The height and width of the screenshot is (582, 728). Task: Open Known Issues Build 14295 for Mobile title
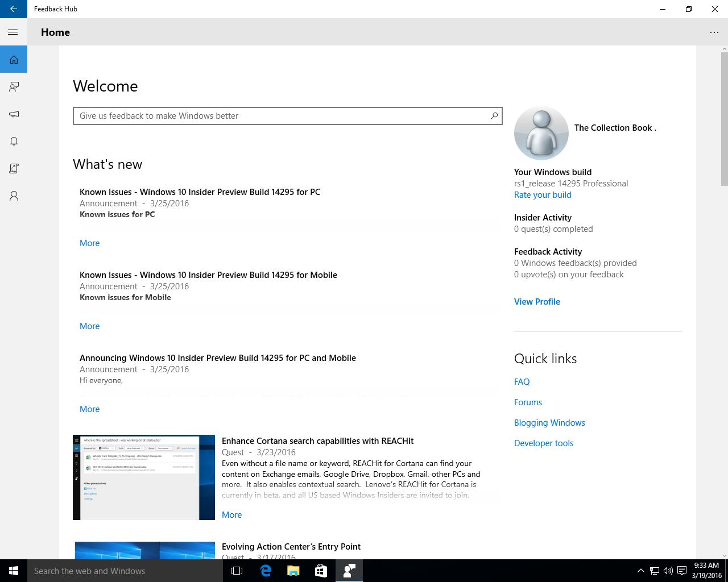coord(208,275)
